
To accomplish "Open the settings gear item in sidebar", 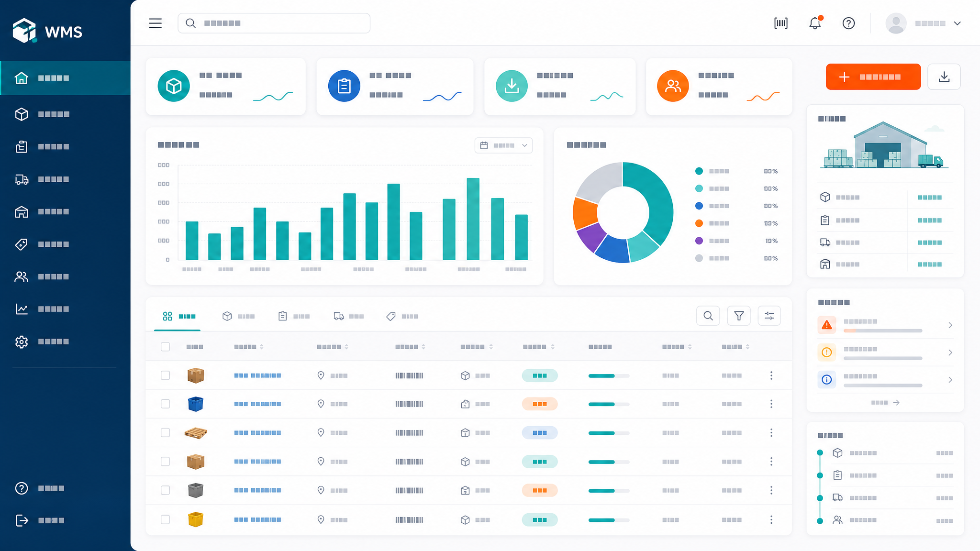I will coord(65,342).
